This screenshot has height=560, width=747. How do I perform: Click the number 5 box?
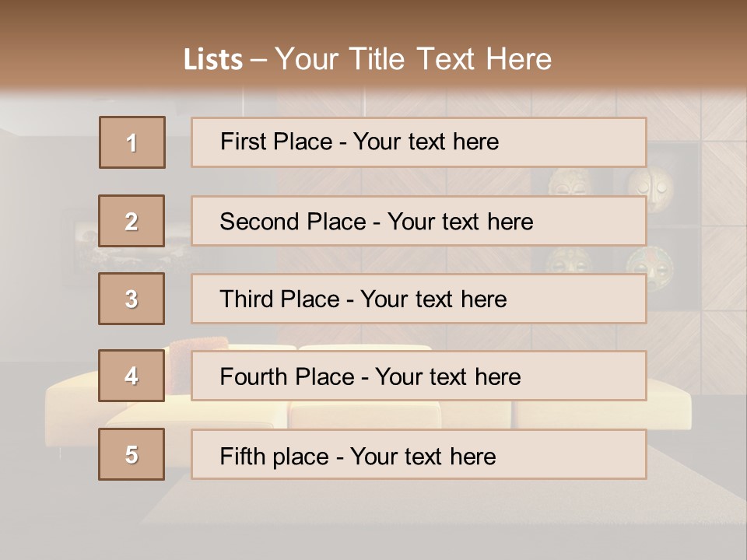tap(132, 454)
